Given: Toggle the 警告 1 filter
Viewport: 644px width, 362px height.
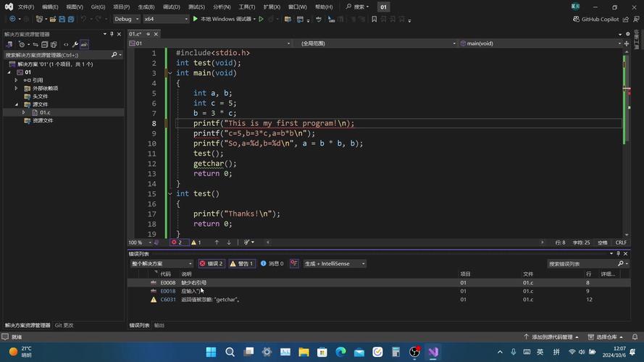Looking at the screenshot, I should [242, 264].
